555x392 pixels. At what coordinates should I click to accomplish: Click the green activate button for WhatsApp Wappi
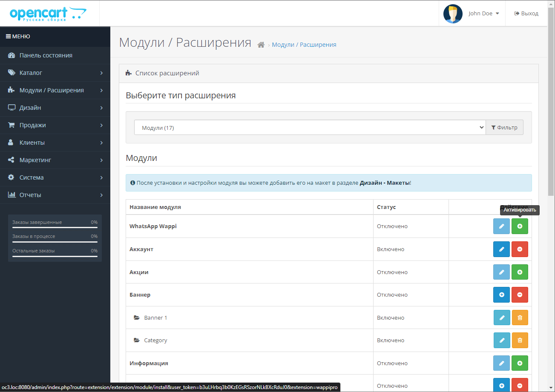pyautogui.click(x=520, y=226)
